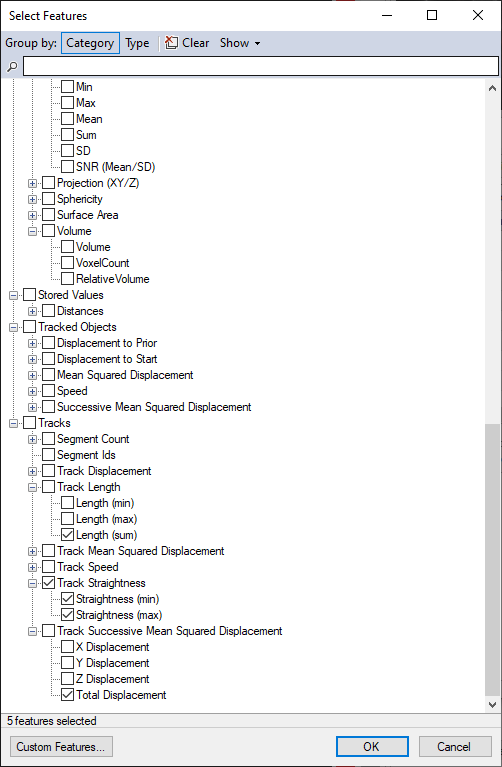502x767 pixels.
Task: Maximize the Select Features window
Action: click(x=432, y=15)
